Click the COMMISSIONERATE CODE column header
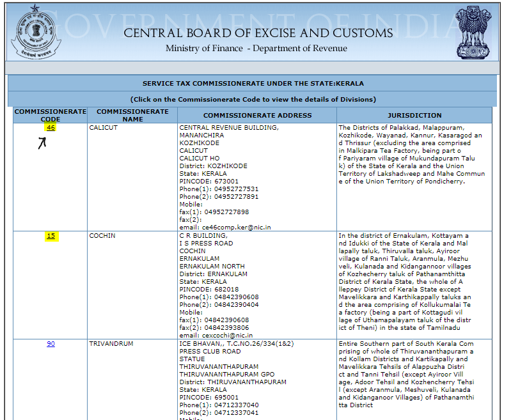The height and width of the screenshot is (420, 511). 51,115
